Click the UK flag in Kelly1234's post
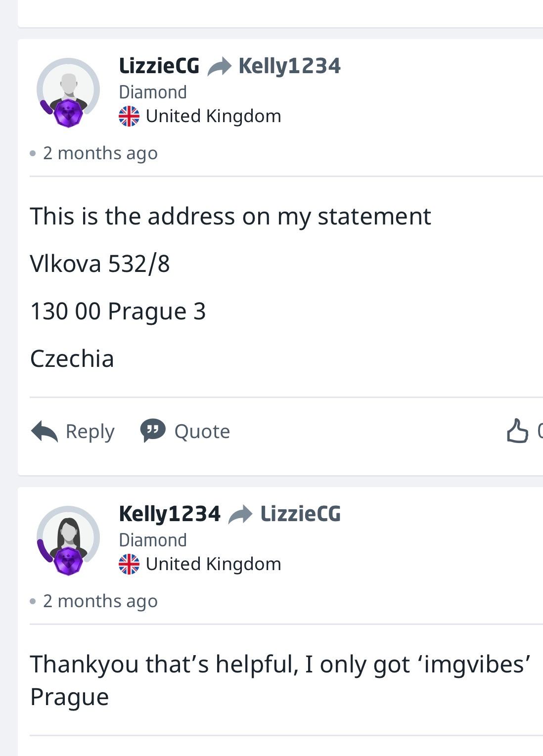This screenshot has width=543, height=756. [x=129, y=564]
